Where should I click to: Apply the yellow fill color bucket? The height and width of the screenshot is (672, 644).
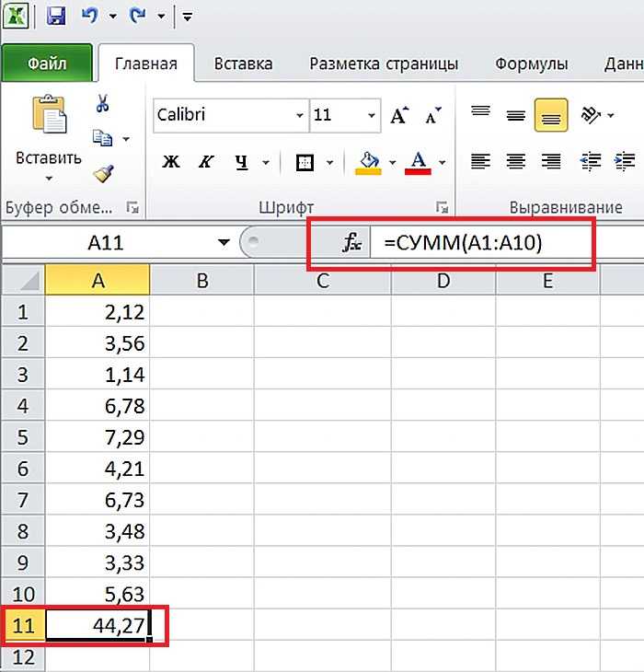coord(368,163)
